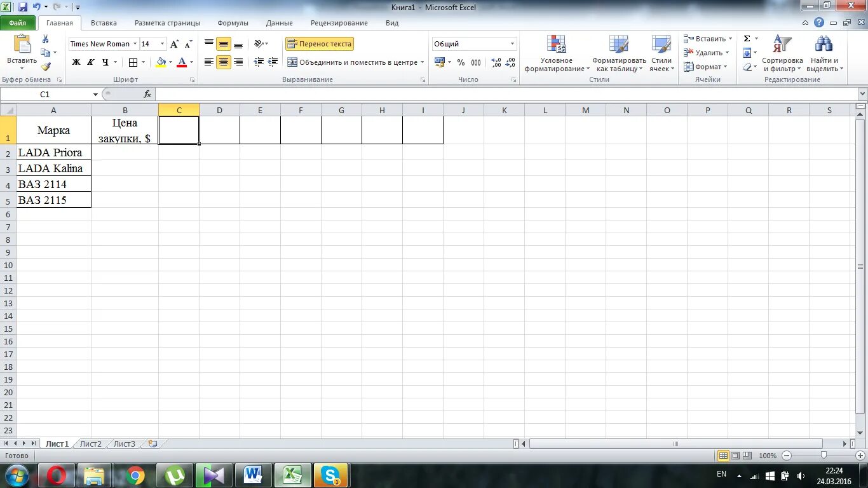The image size is (868, 488).
Task: Switch to the Рецензирование tab
Action: [339, 23]
